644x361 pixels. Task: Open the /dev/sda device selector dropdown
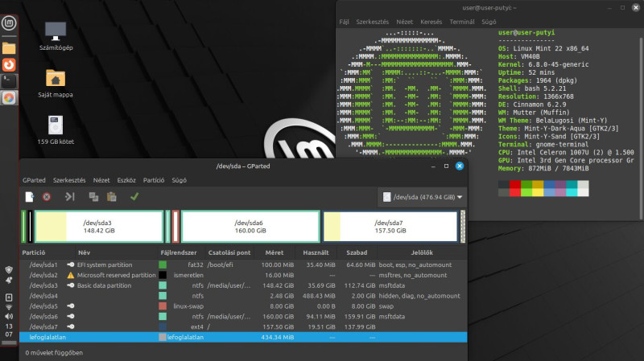pos(422,197)
